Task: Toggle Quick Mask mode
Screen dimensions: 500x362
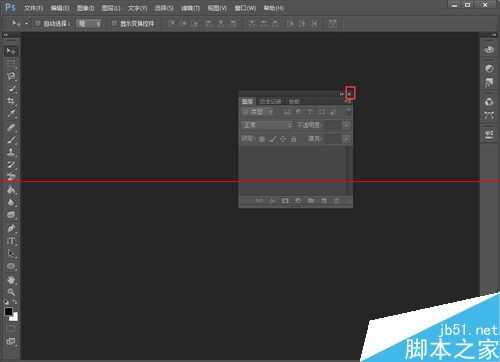Action: 11,329
